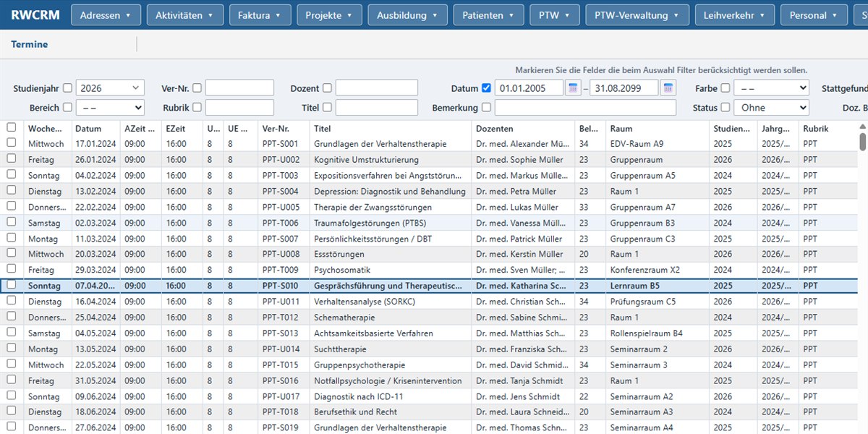Enable the Farbe filter checkbox
This screenshot has height=434, width=868.
[726, 88]
